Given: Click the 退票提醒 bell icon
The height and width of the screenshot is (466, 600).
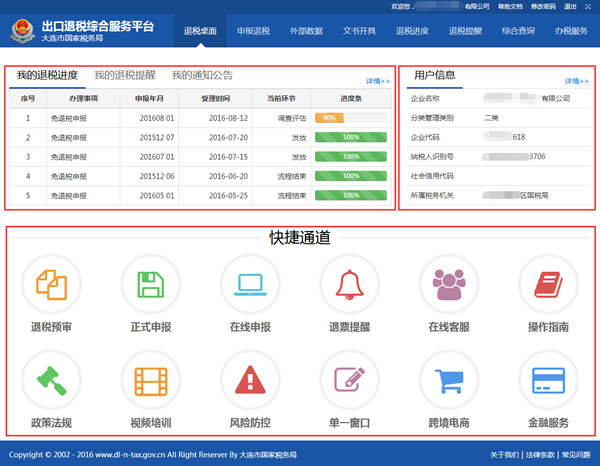Looking at the screenshot, I should pos(348,285).
